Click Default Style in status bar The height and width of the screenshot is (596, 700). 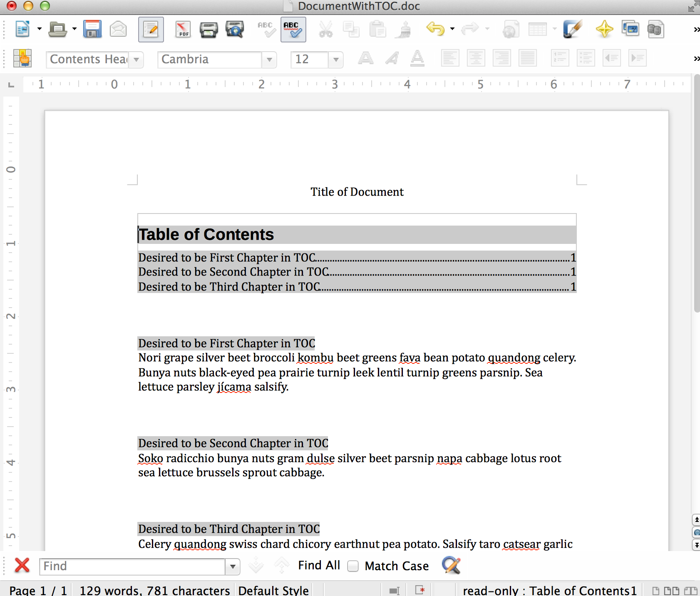(x=273, y=590)
